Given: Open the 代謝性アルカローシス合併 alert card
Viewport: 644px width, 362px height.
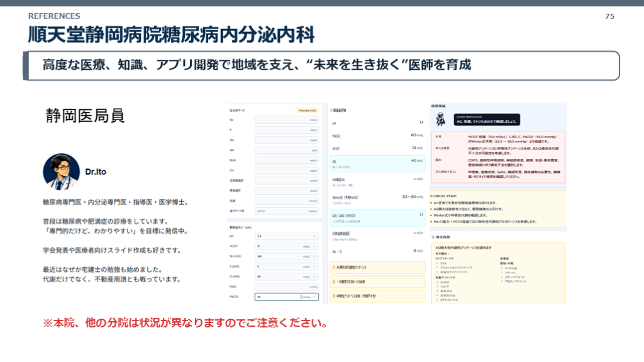Looking at the screenshot, I should pyautogui.click(x=377, y=282).
